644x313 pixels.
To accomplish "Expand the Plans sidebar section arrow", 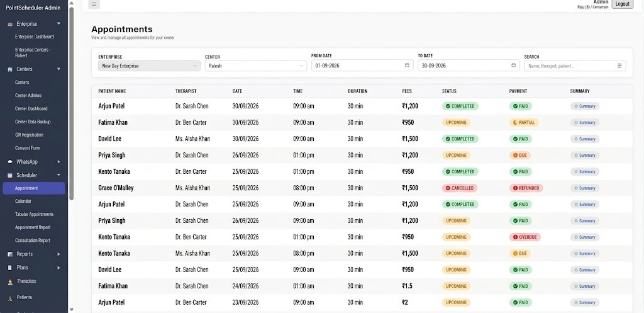I will tap(58, 268).
